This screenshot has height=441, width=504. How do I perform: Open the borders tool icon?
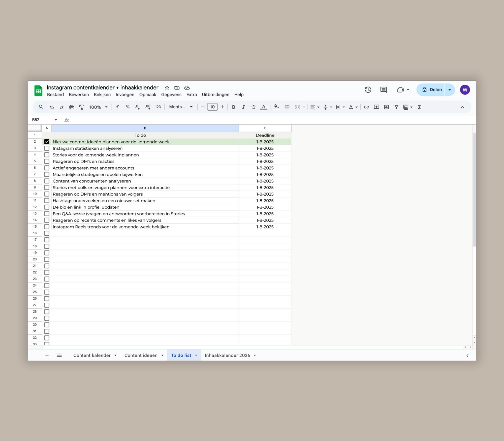click(287, 107)
